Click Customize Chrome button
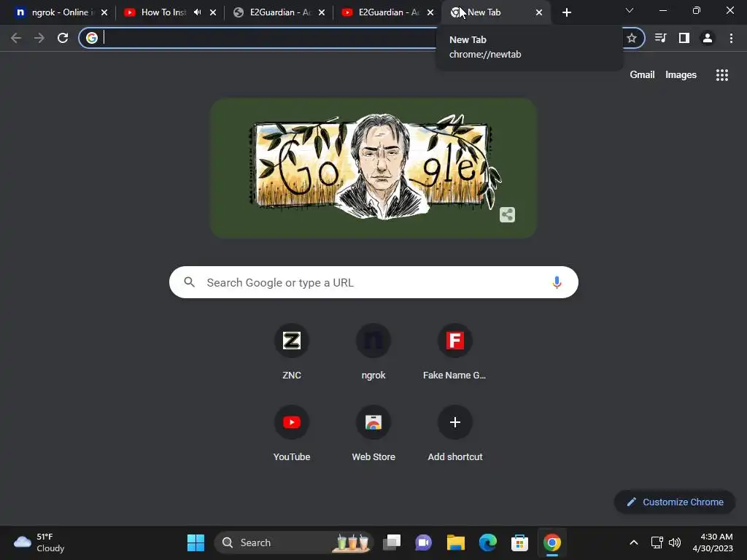This screenshot has width=747, height=560. [x=675, y=502]
